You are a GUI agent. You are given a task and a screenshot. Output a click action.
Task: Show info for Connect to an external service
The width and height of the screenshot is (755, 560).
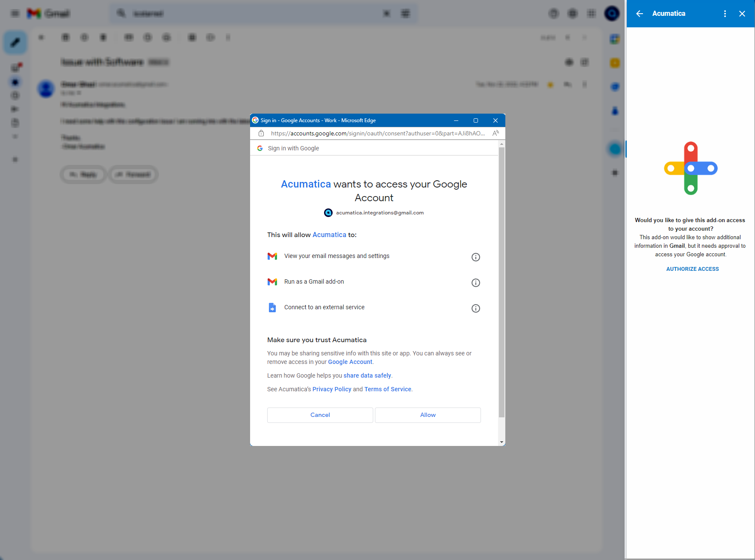click(475, 308)
